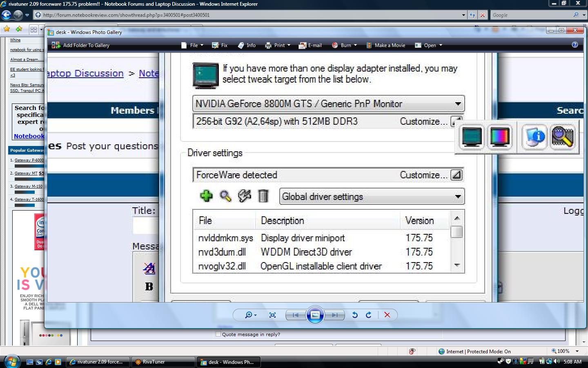Open the Burn dropdown menu
The width and height of the screenshot is (588, 368).
[344, 45]
